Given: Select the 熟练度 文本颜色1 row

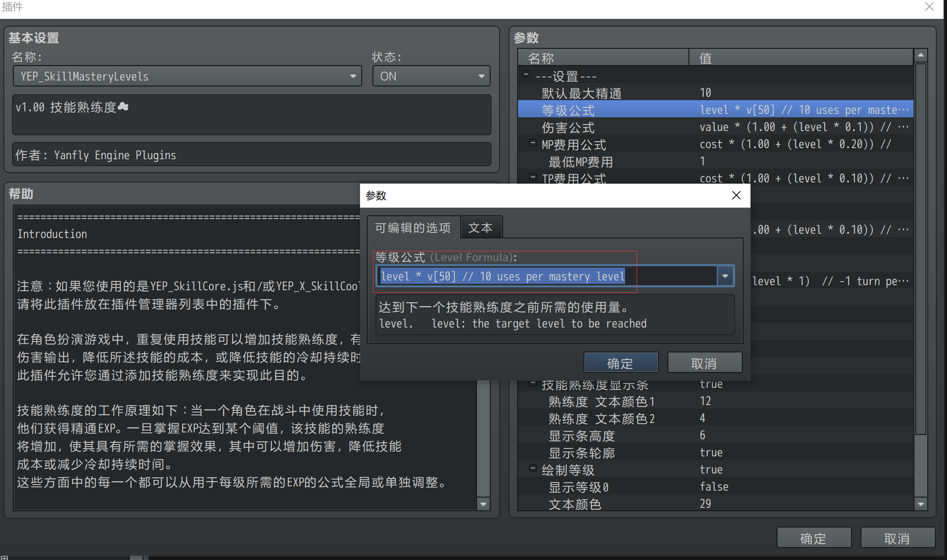Looking at the screenshot, I should [715, 401].
